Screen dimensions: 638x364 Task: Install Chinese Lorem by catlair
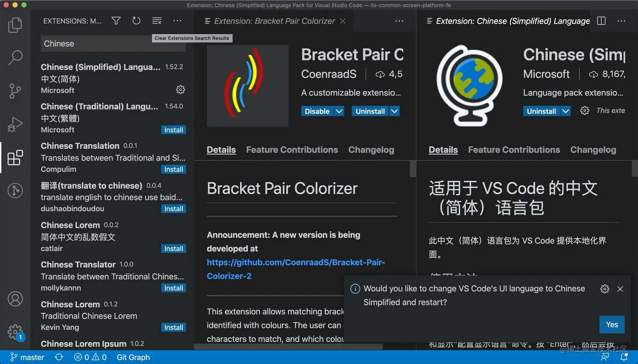tap(173, 248)
